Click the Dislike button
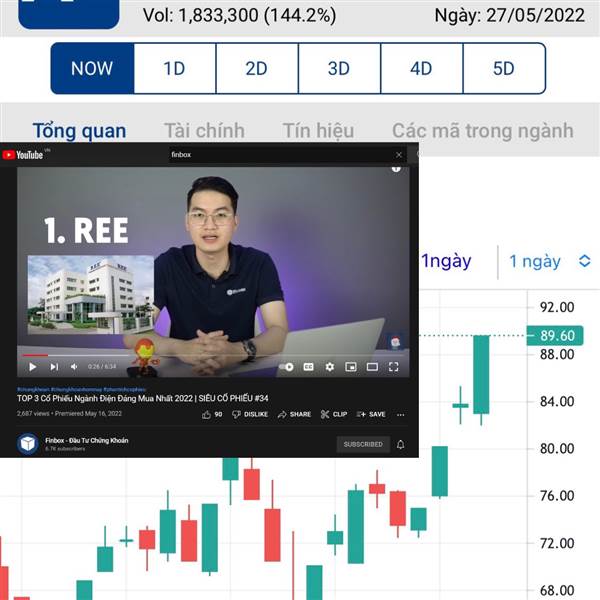Screen dimensions: 600x600 pos(250,414)
